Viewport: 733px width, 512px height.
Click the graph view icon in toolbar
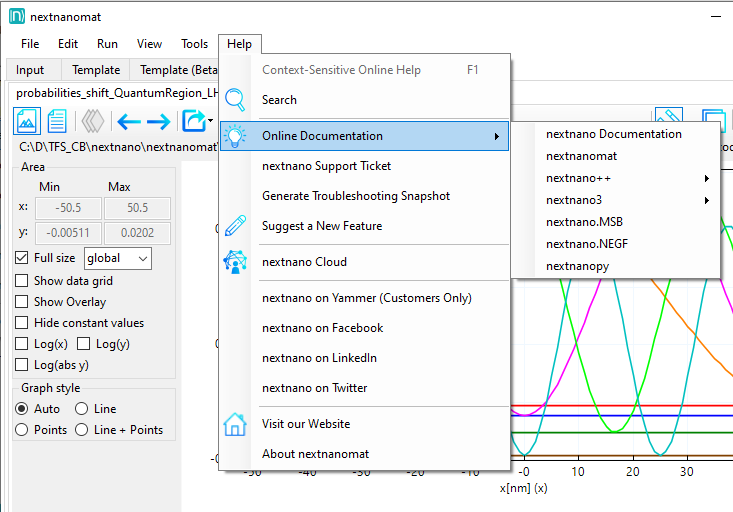click(x=27, y=122)
